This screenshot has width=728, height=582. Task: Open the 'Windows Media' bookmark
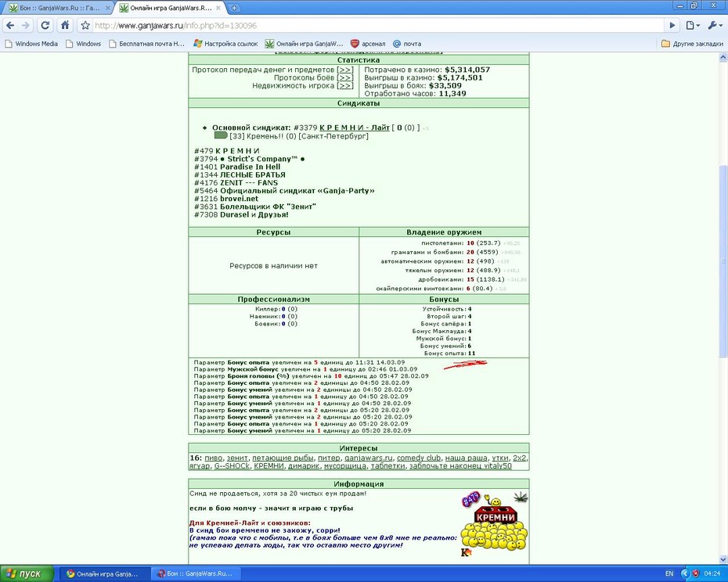point(31,44)
